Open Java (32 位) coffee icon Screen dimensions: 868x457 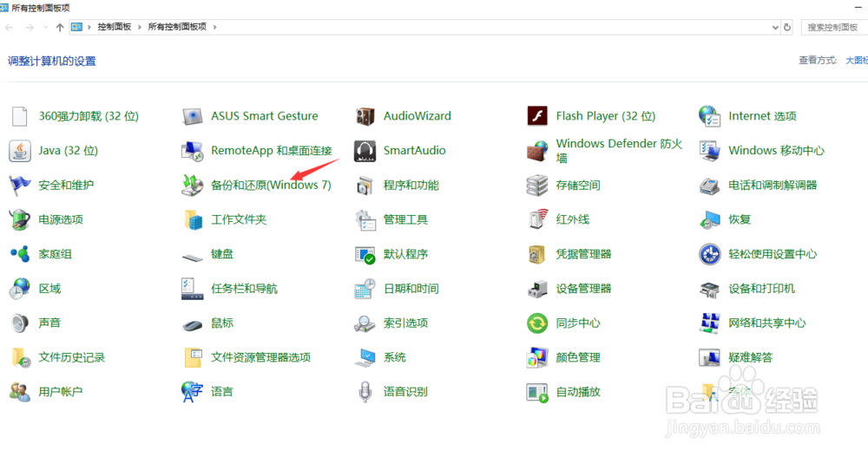coord(19,151)
